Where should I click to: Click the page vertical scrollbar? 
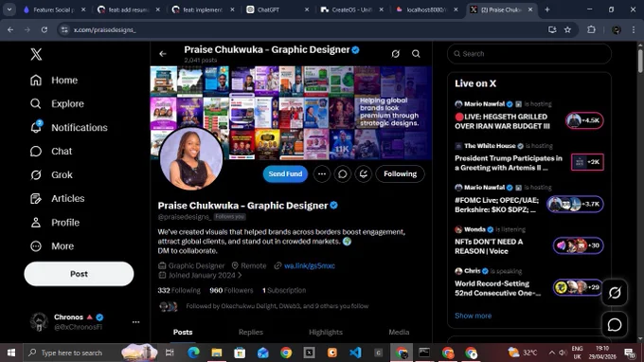point(640,61)
